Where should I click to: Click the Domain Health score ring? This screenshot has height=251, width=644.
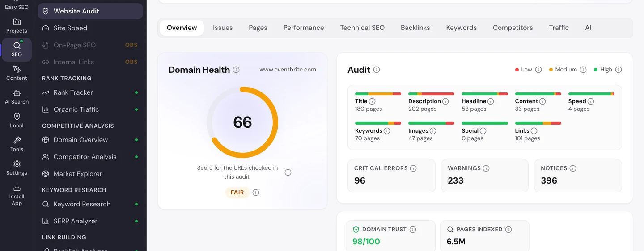(242, 122)
